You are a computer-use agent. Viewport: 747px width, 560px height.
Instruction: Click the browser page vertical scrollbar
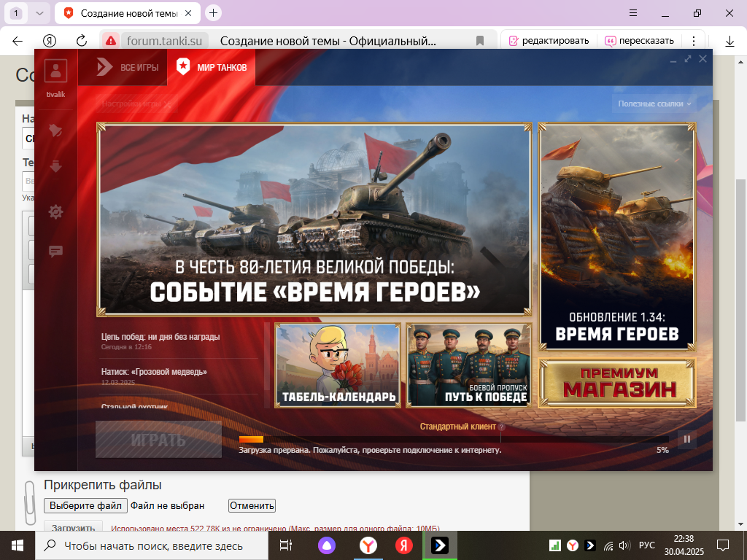740,300
